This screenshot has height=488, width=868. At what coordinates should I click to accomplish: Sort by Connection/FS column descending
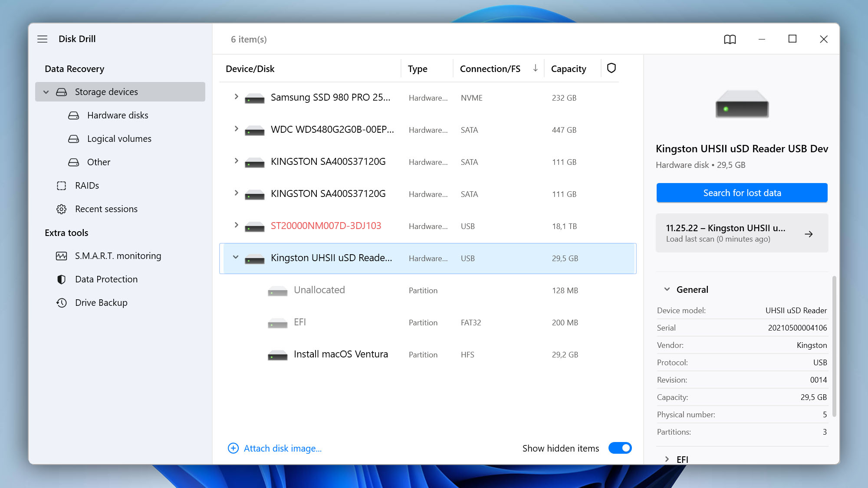[535, 67]
